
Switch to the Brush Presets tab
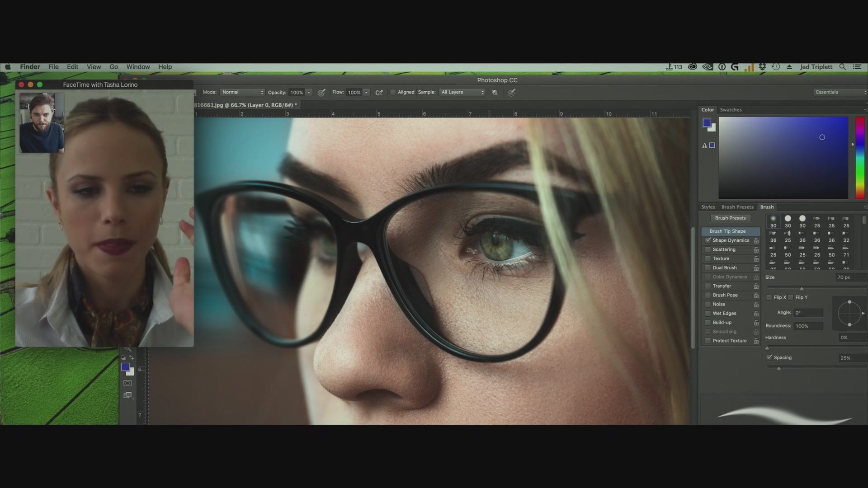point(737,207)
